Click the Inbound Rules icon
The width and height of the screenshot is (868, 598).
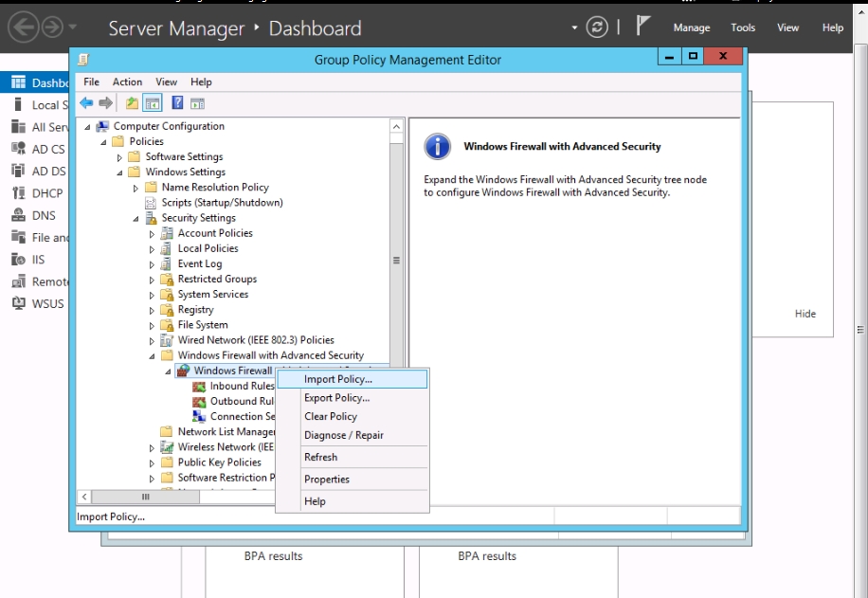click(199, 386)
